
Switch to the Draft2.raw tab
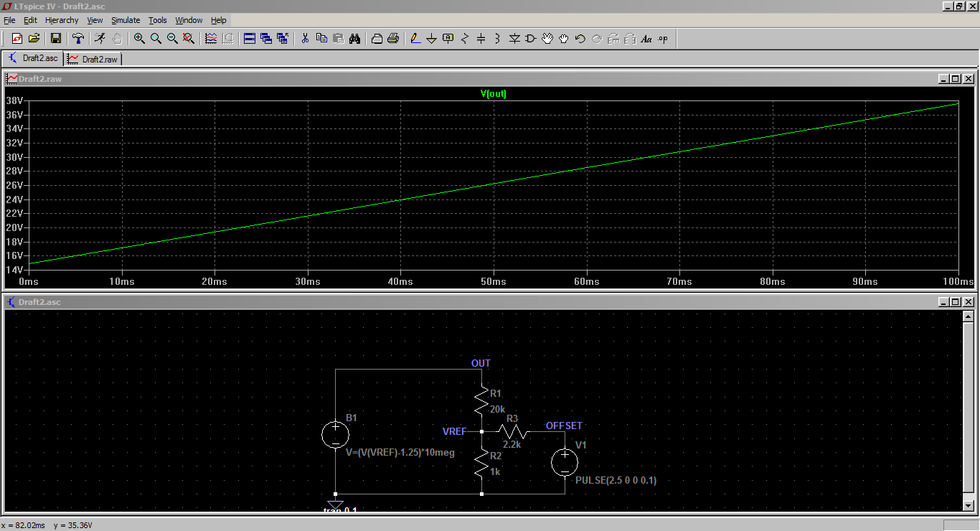click(93, 59)
